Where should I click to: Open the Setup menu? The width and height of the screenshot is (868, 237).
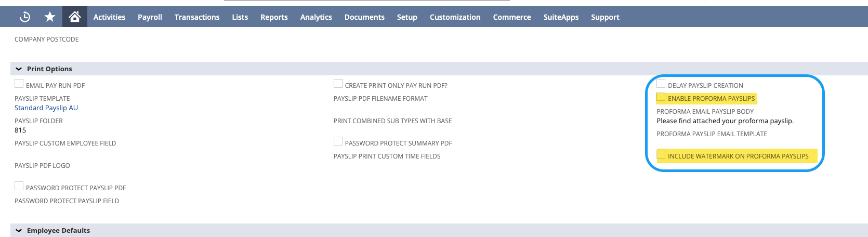tap(407, 17)
